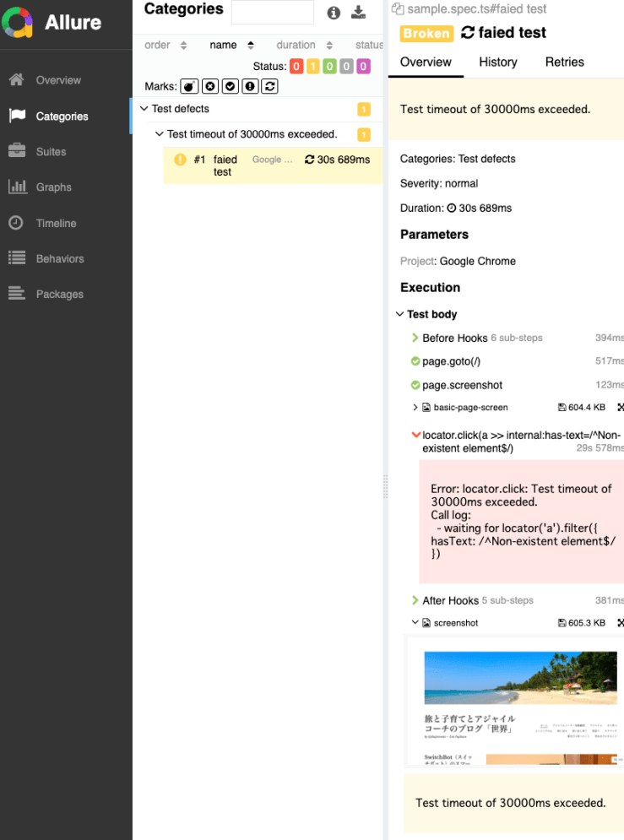Toggle the red failed status filter
This screenshot has width=624, height=840.
pyautogui.click(x=296, y=67)
